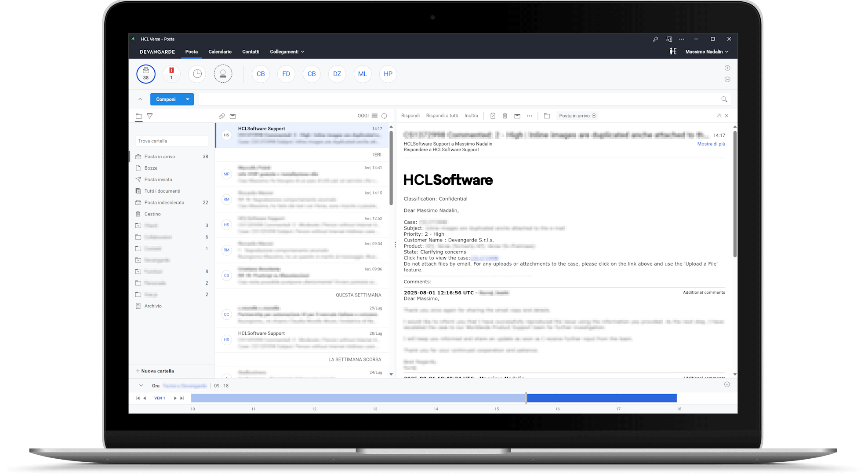Screen dimensions: 868x475
Task: Move message to folder icon
Action: (547, 116)
